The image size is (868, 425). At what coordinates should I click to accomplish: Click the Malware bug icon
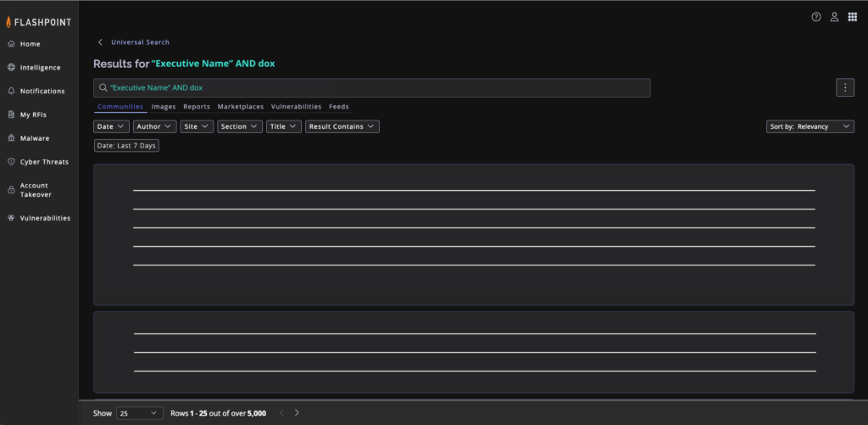coord(11,138)
